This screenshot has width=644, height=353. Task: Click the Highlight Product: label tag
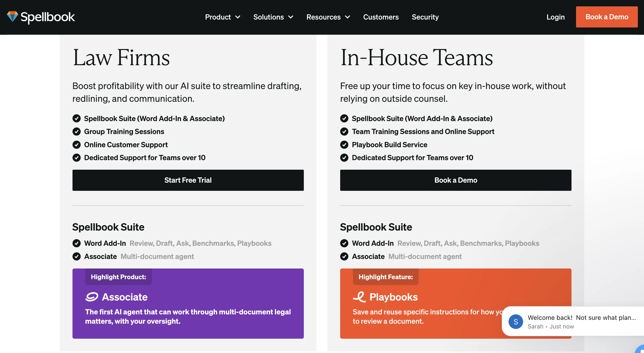click(118, 277)
